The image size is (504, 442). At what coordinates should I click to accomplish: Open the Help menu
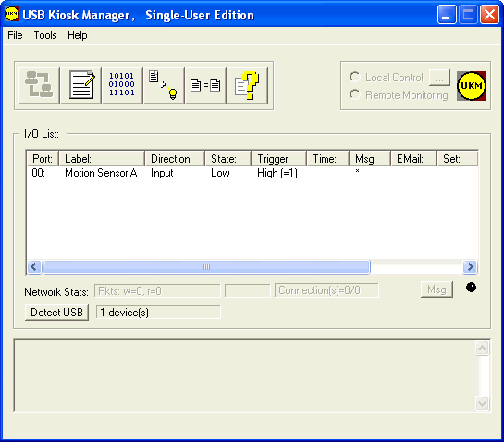(x=77, y=35)
